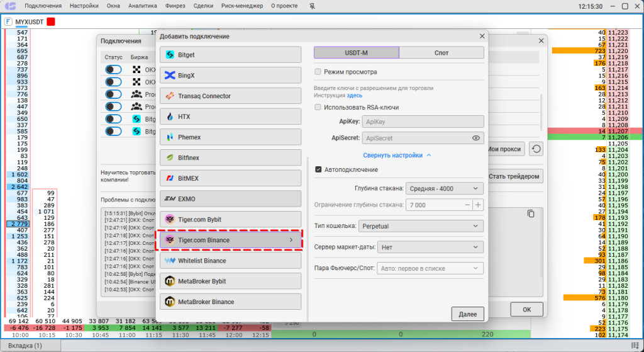Click the [15:15:31] [Bybit] log entry
Screen dimensions: 644x352
click(130, 214)
